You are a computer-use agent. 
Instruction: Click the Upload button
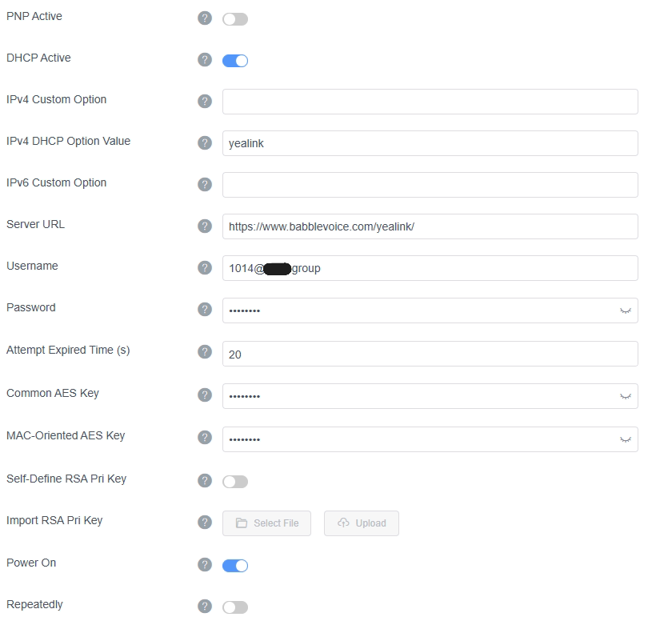tap(362, 523)
